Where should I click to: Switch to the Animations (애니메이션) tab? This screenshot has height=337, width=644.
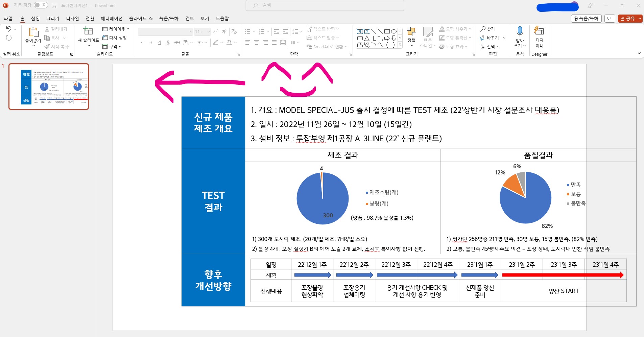(112, 19)
